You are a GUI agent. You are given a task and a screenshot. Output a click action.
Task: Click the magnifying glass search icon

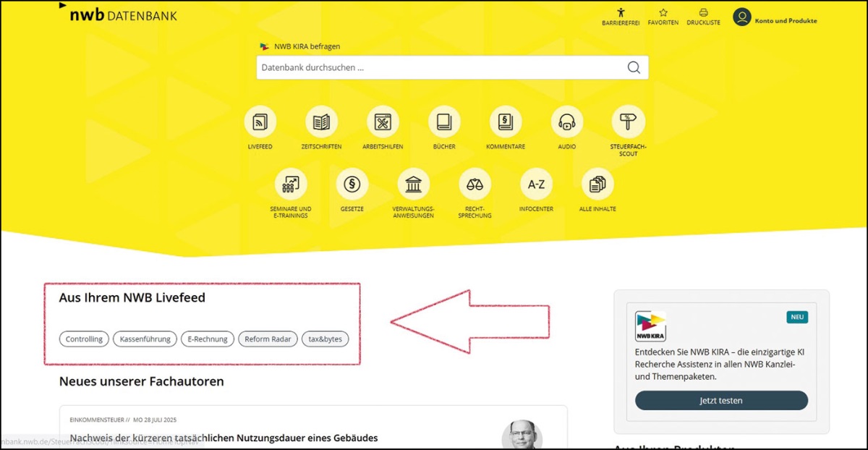tap(634, 68)
